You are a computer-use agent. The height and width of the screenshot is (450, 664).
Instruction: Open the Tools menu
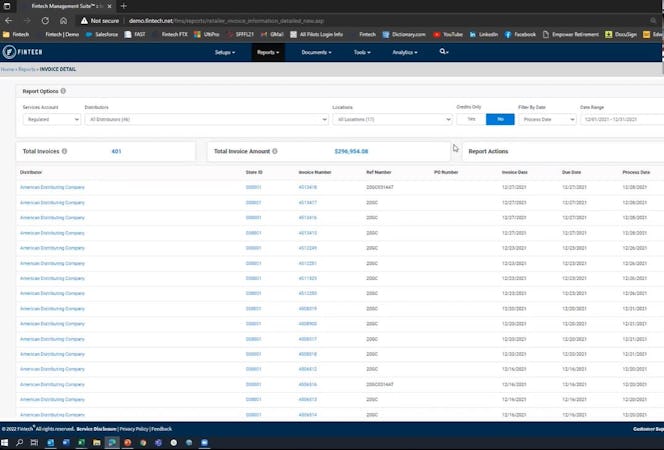362,52
